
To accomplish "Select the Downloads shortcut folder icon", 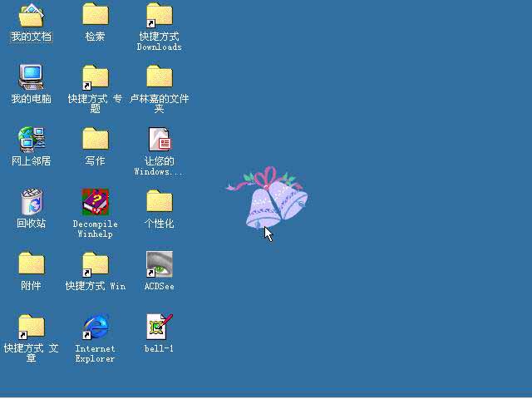I will coord(159,15).
